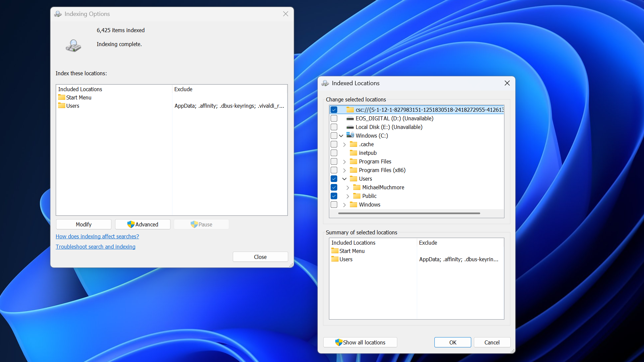Click the Advanced button
Image resolution: width=644 pixels, height=362 pixels.
pyautogui.click(x=143, y=224)
